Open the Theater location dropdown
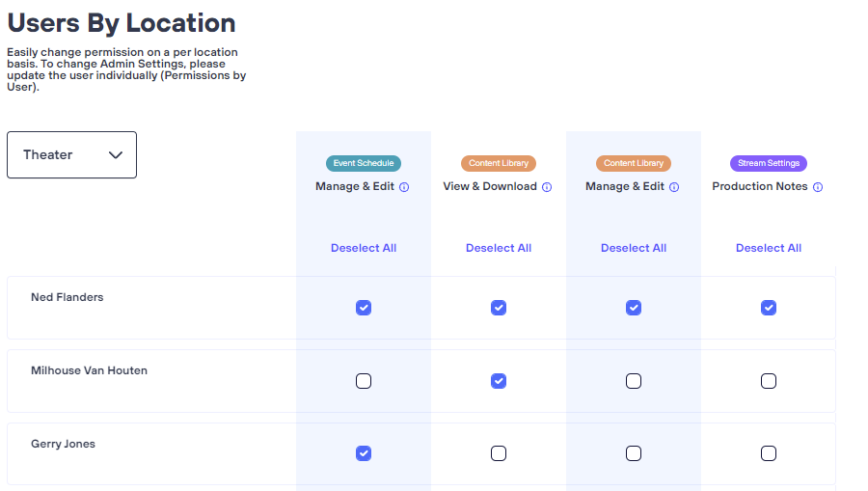 pyautogui.click(x=71, y=155)
